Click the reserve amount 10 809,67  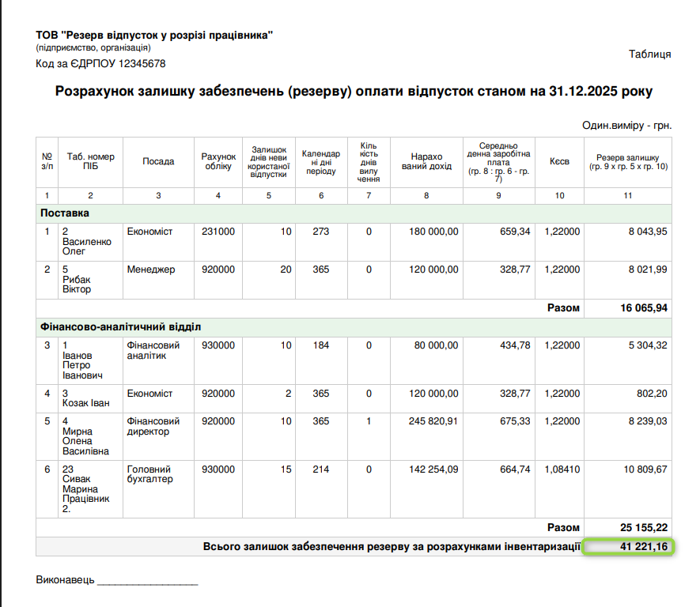click(x=642, y=469)
